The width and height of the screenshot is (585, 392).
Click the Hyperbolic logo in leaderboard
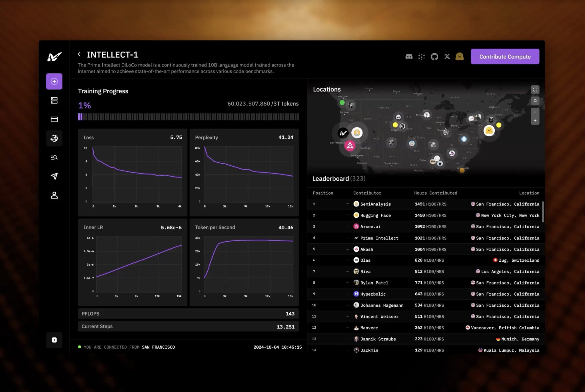point(356,294)
